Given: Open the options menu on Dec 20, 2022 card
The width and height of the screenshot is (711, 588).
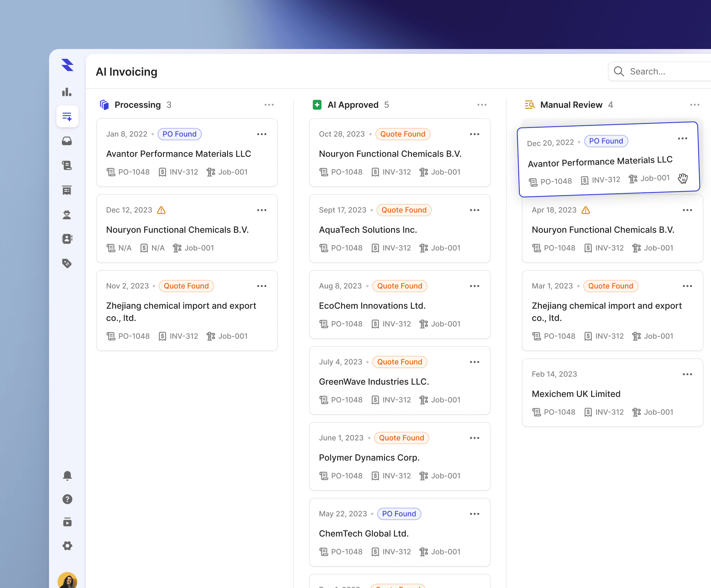Looking at the screenshot, I should click(x=682, y=139).
